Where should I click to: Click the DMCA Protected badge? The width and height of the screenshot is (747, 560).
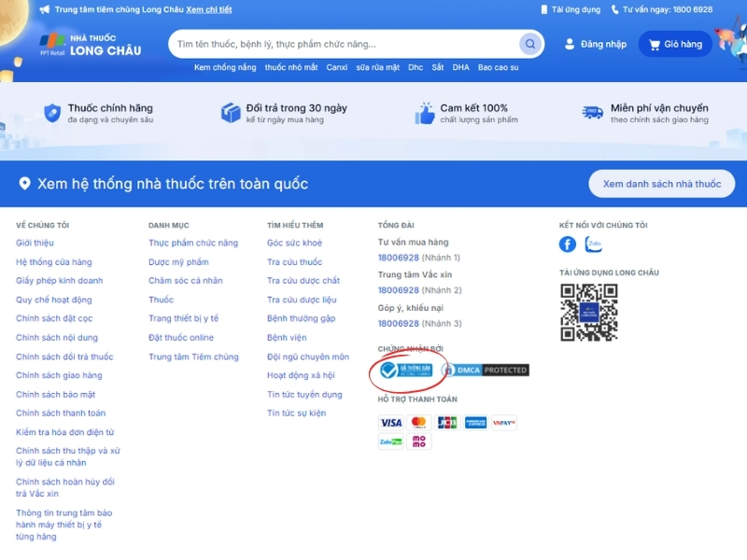(485, 370)
